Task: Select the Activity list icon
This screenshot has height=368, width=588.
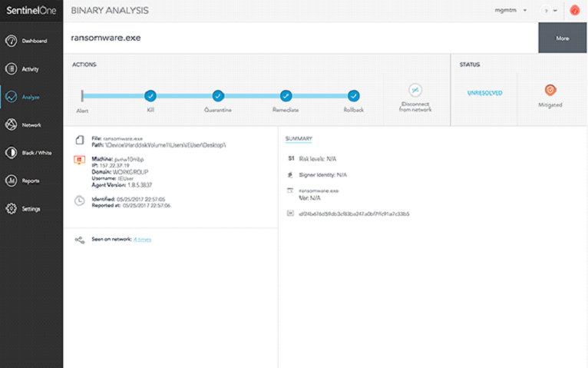Action: [x=12, y=69]
